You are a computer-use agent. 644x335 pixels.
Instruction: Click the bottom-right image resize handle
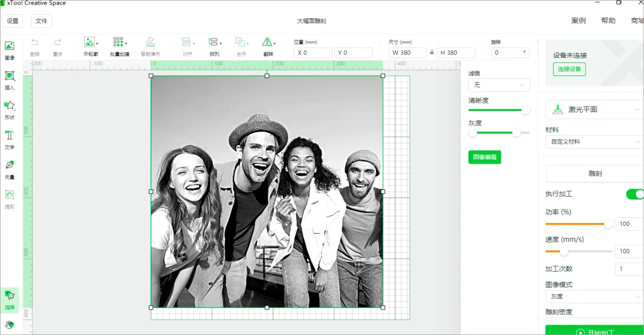(x=383, y=308)
